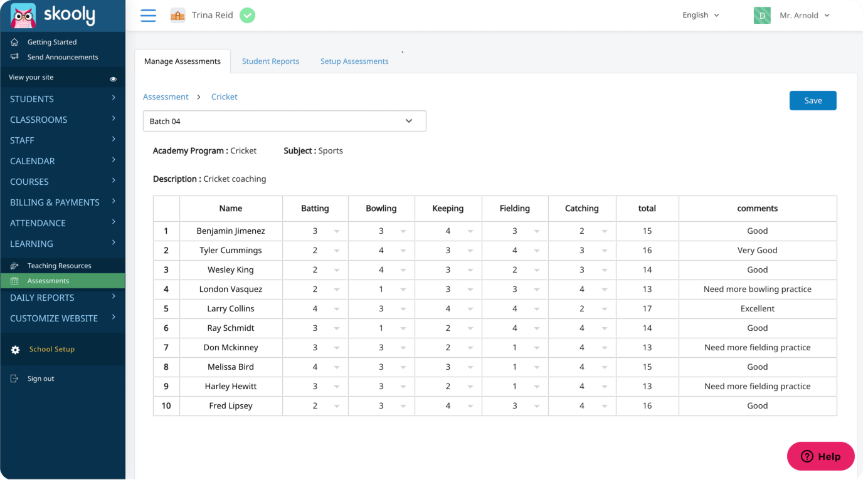
Task: Toggle the View your site eye icon
Action: coord(114,79)
